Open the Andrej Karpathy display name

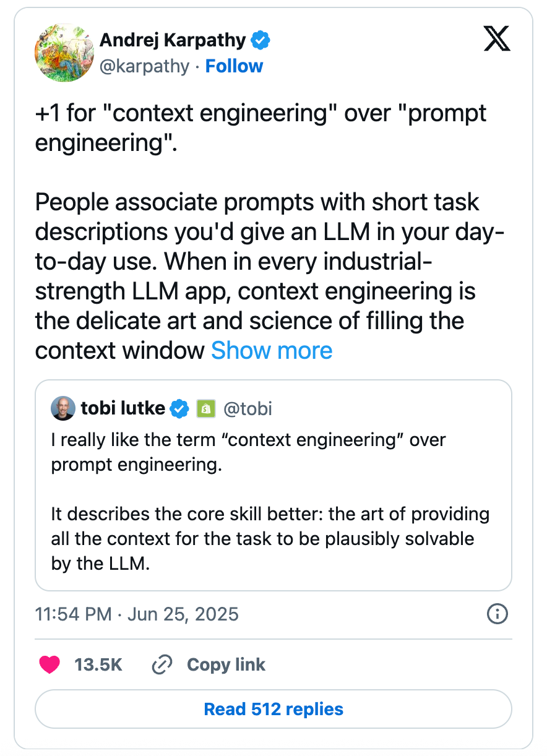click(x=173, y=41)
